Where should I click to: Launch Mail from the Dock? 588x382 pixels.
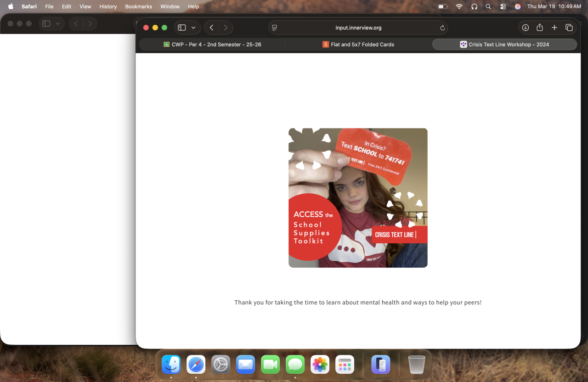point(246,365)
